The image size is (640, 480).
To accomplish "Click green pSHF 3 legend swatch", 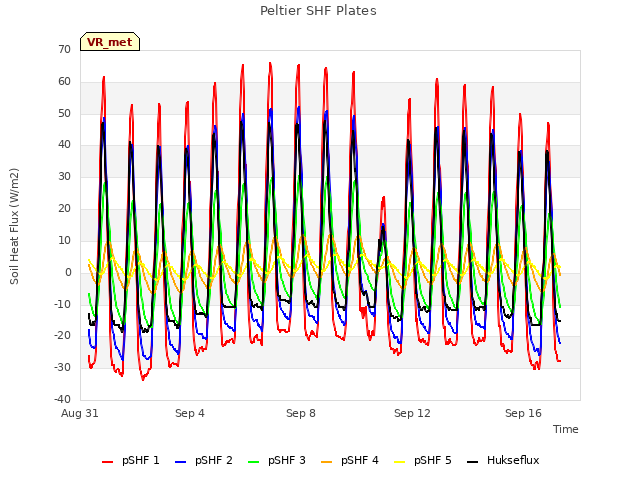I will pyautogui.click(x=253, y=462).
